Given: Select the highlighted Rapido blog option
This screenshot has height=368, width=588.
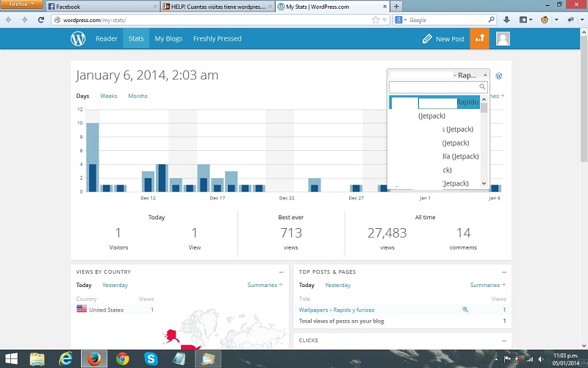Looking at the screenshot, I should (434, 102).
